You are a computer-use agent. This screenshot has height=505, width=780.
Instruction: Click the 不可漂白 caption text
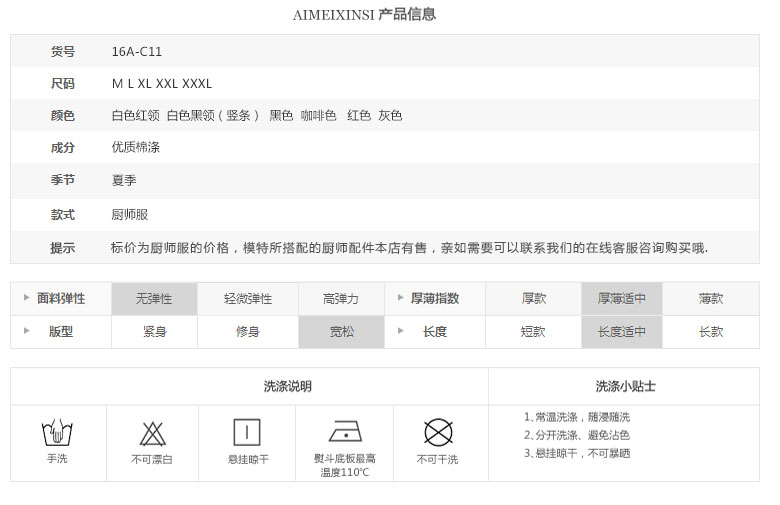(x=152, y=459)
